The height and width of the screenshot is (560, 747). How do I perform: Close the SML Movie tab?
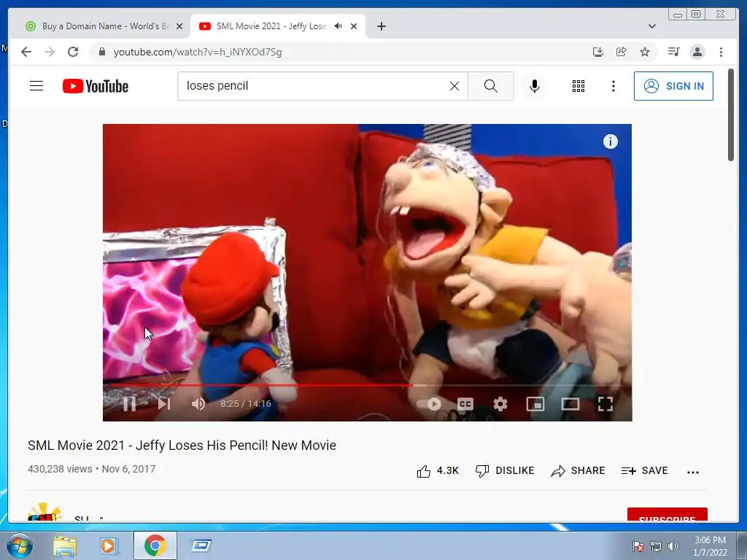(354, 26)
